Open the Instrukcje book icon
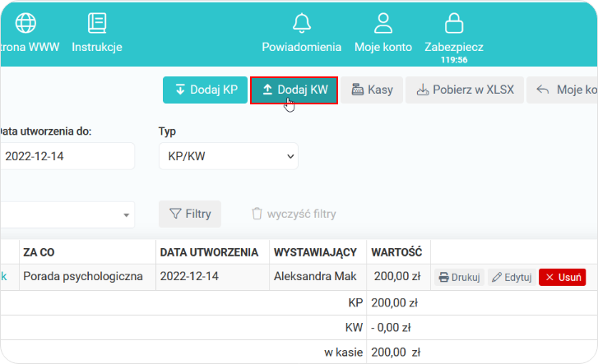This screenshot has width=598, height=364. pyautogui.click(x=97, y=23)
